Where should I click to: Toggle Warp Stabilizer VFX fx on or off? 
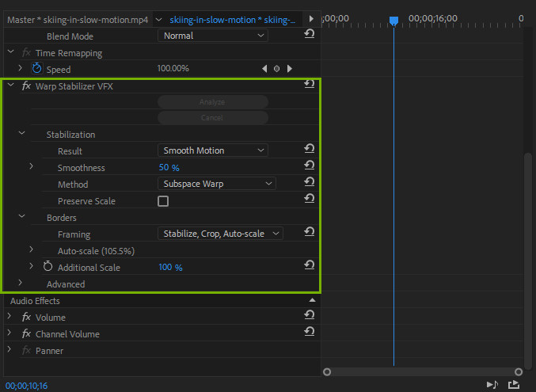[26, 86]
